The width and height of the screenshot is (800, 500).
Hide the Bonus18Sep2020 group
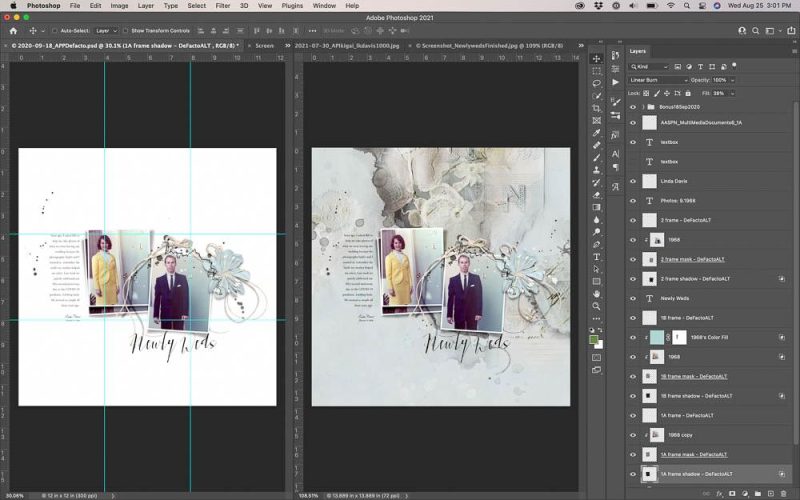[633, 107]
